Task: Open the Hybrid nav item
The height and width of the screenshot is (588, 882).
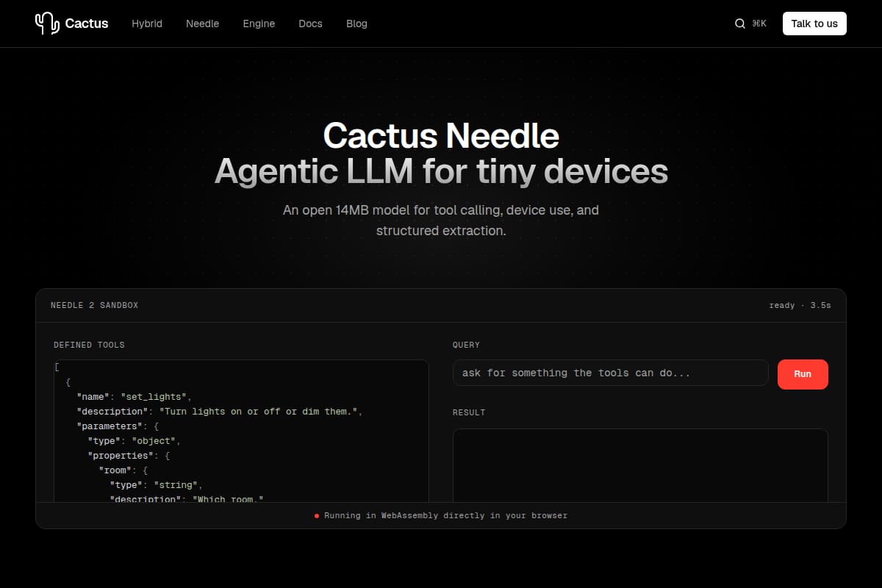Action: pyautogui.click(x=147, y=24)
